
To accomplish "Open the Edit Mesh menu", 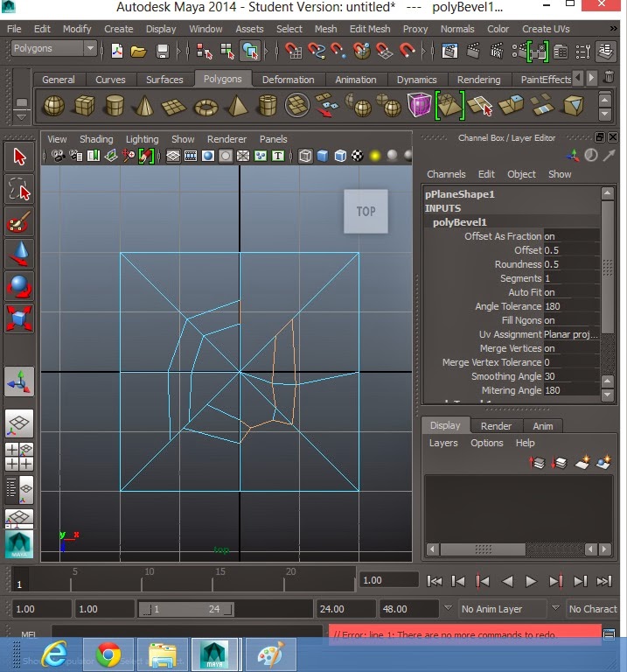I will point(370,29).
